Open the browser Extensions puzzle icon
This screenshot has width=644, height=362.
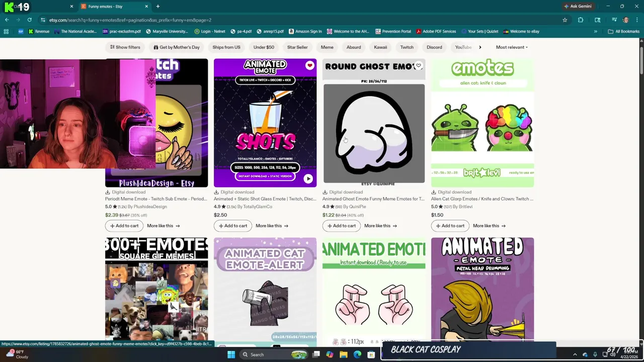point(581,20)
